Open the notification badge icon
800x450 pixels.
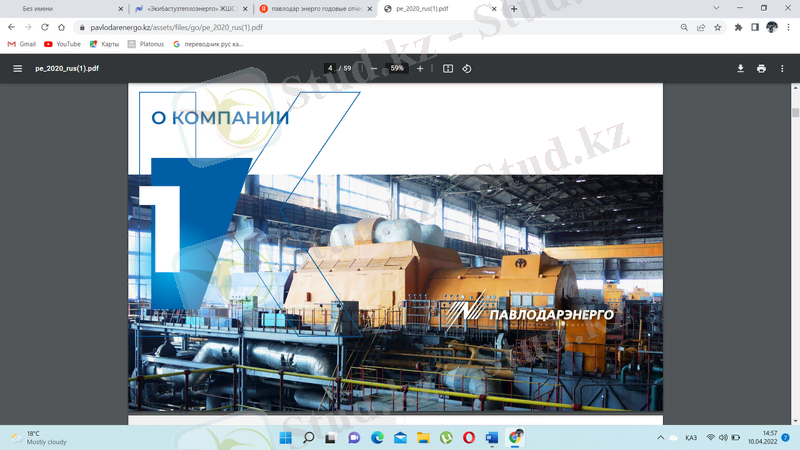(x=786, y=438)
